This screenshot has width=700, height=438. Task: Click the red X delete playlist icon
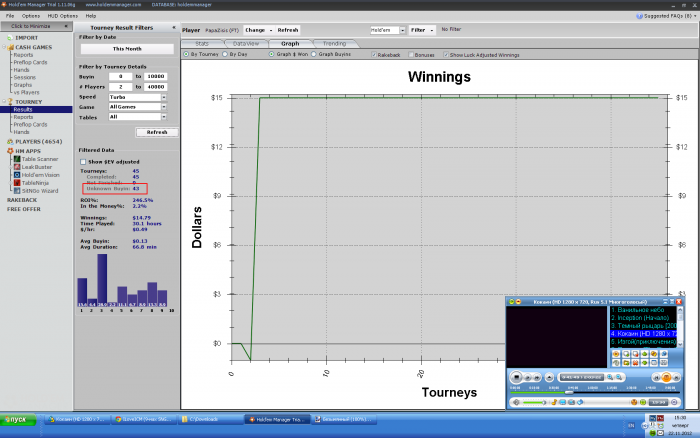pyautogui.click(x=635, y=363)
